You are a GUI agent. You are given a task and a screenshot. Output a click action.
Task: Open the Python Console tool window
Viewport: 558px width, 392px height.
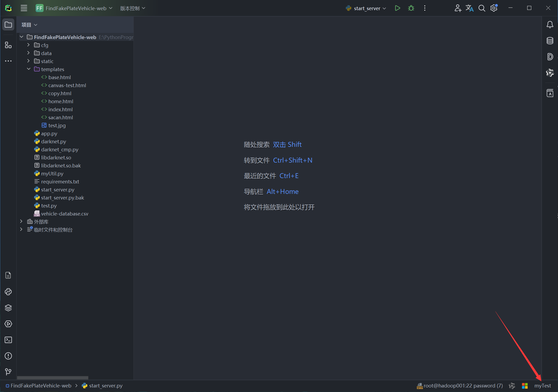(8, 292)
